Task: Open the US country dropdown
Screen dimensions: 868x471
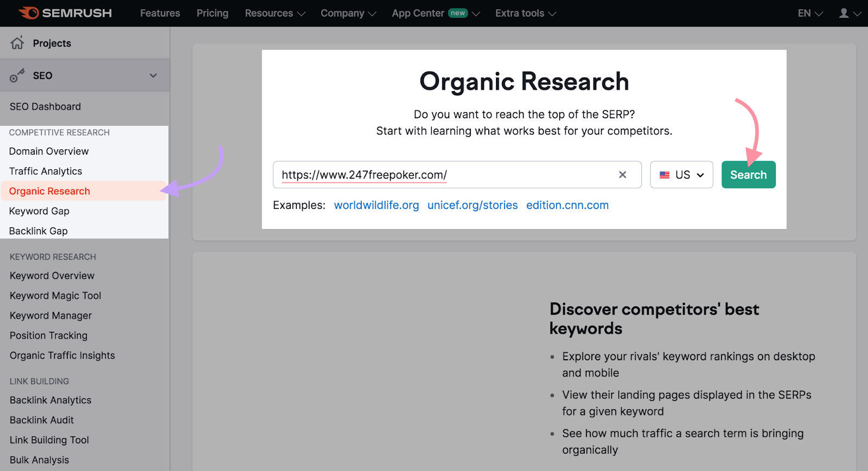Action: [681, 175]
